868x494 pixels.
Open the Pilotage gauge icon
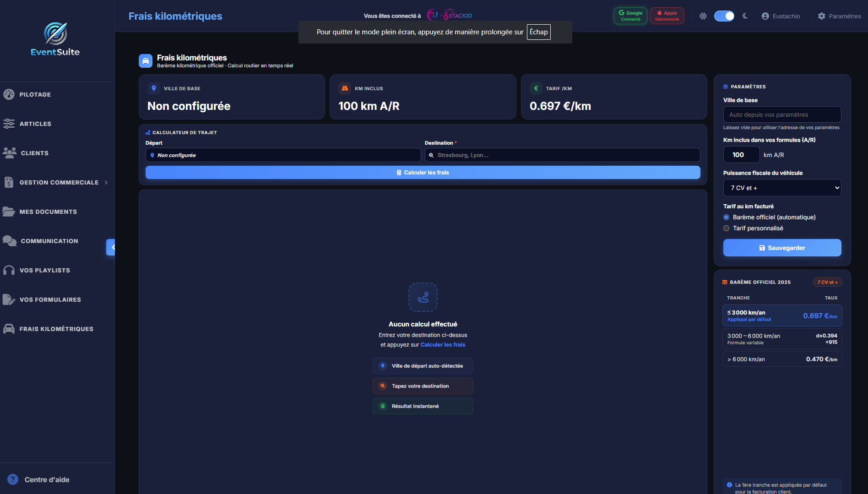pyautogui.click(x=9, y=94)
